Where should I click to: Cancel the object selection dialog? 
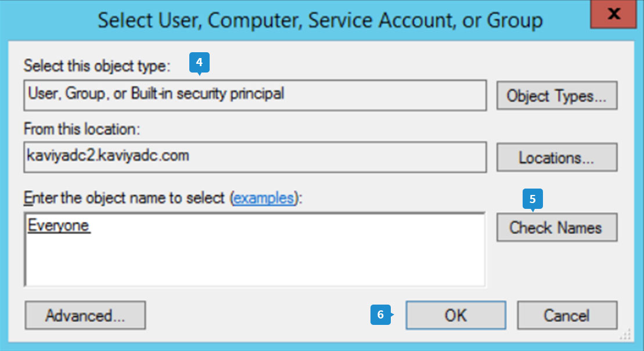click(x=566, y=316)
